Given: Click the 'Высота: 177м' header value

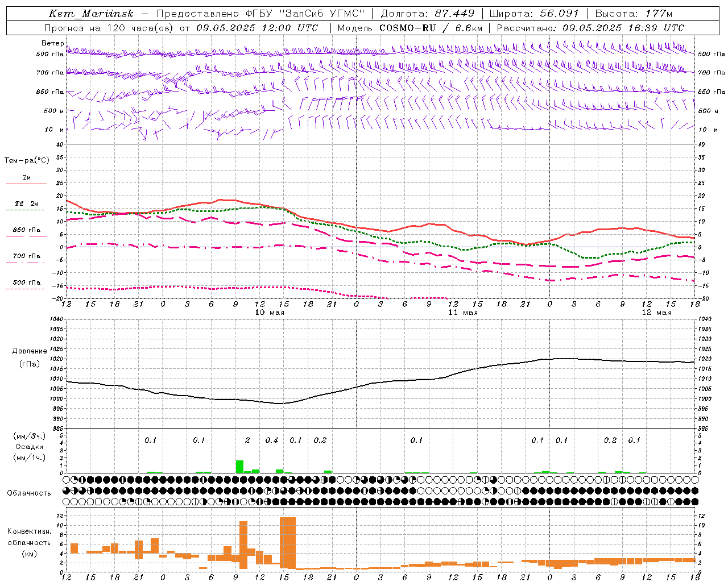Looking at the screenshot, I should pos(634,14).
